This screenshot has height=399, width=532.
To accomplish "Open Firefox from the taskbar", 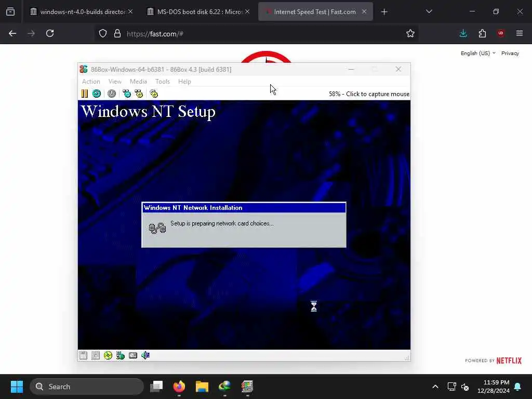I will pyautogui.click(x=179, y=387).
